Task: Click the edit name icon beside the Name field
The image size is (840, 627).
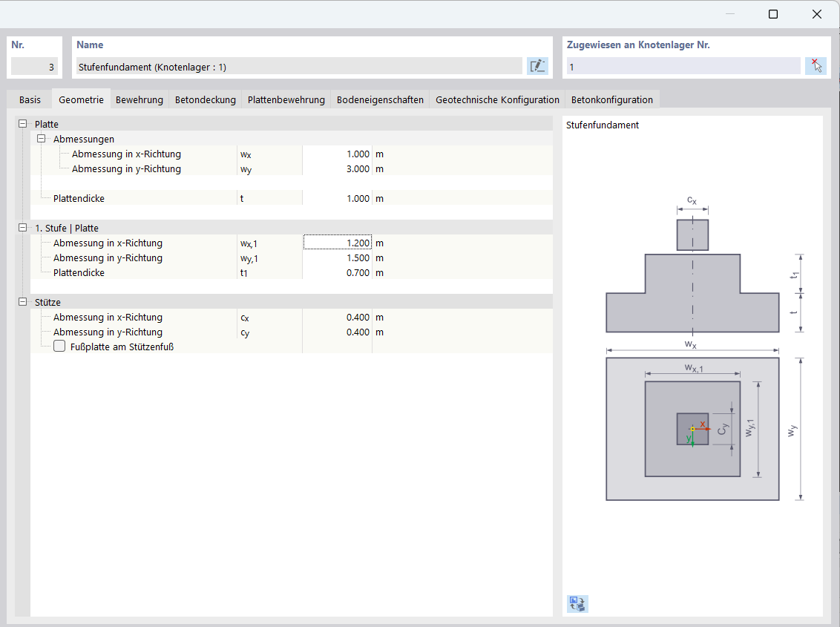Action: point(537,66)
